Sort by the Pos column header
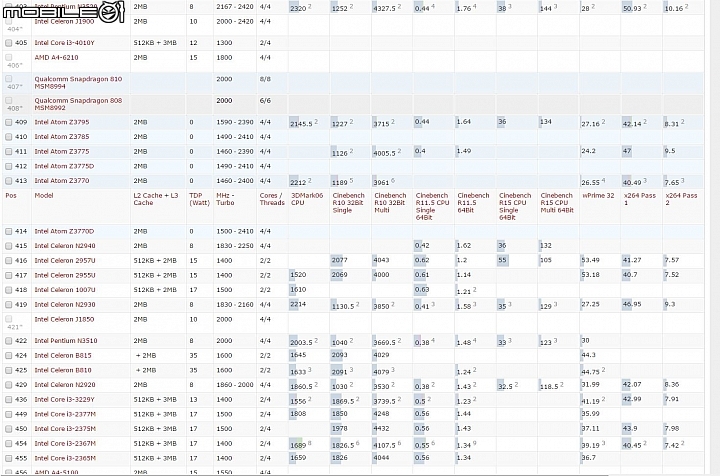The image size is (720, 476). click(11, 196)
